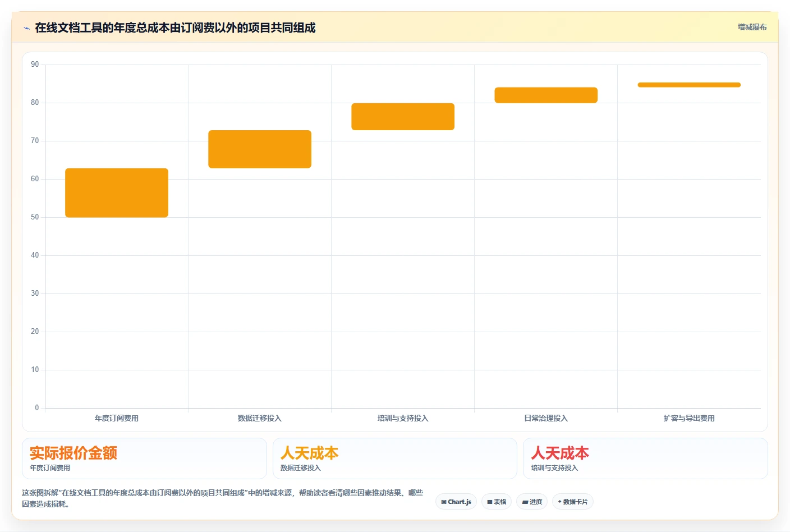Screen dimensions: 790x532
Task: Click the 数据卡片 chip
Action: tap(573, 502)
